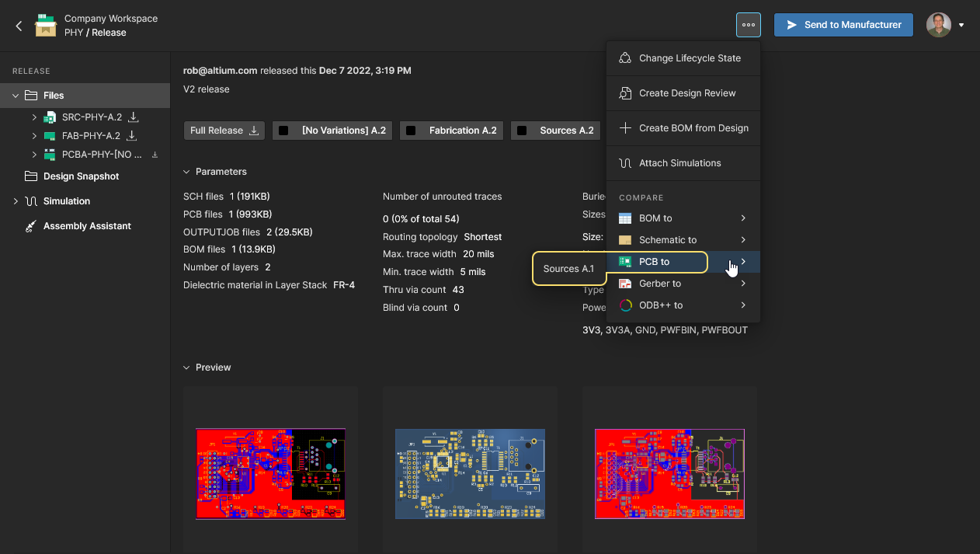The image size is (980, 554).
Task: Open the PHY breadcrumb link
Action: (x=74, y=33)
